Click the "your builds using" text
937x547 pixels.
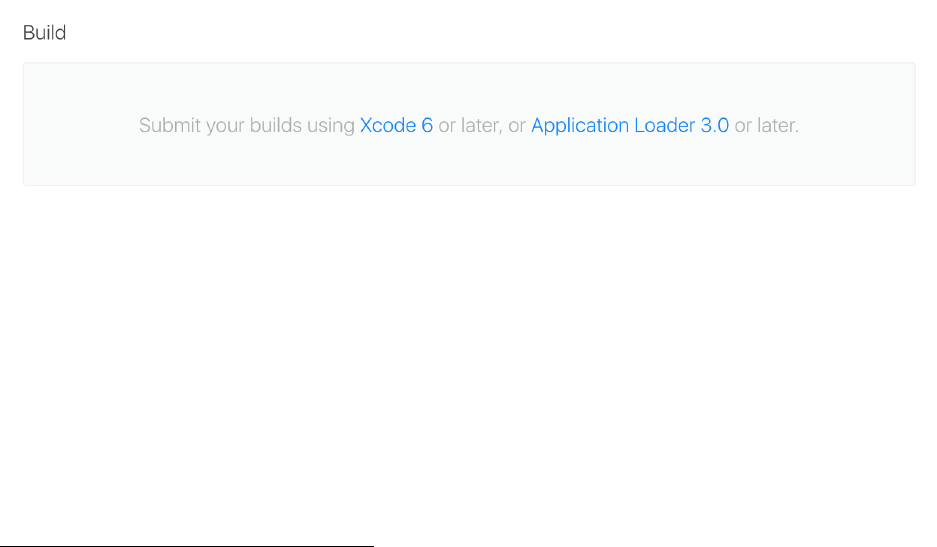279,126
